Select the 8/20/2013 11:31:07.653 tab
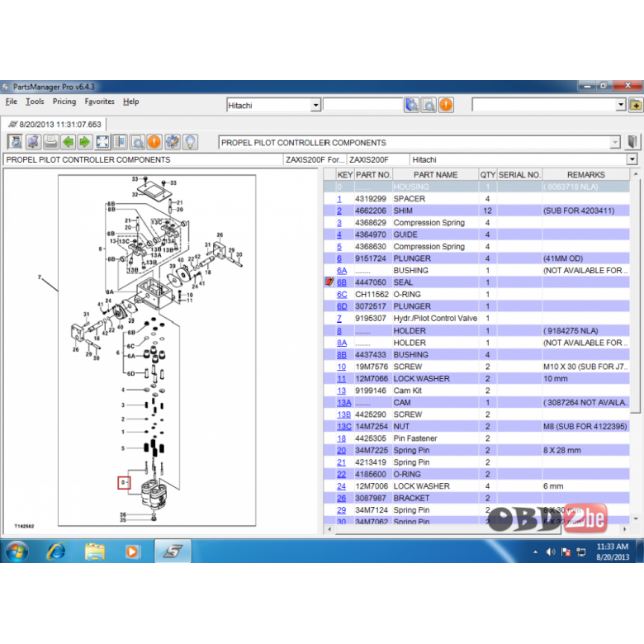The width and height of the screenshot is (644, 644). pyautogui.click(x=54, y=125)
